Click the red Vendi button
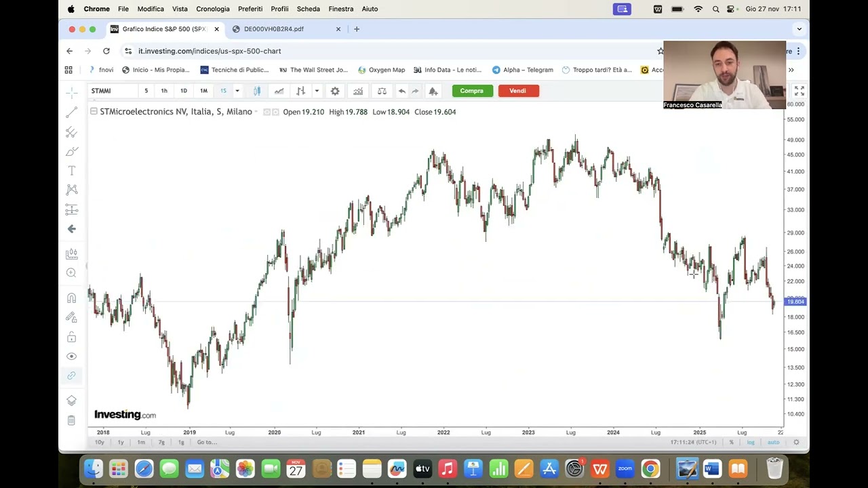 pos(518,91)
